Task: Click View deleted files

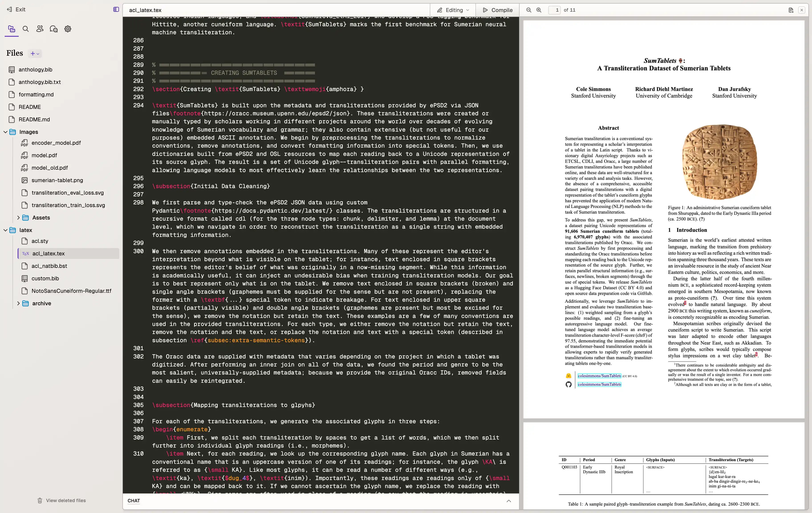Action: click(61, 500)
